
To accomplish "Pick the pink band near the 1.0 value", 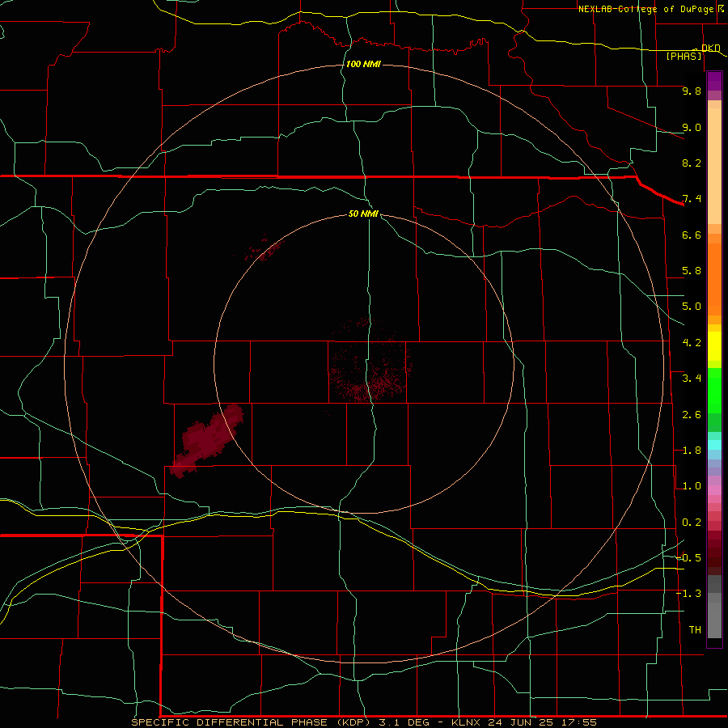I will (714, 490).
